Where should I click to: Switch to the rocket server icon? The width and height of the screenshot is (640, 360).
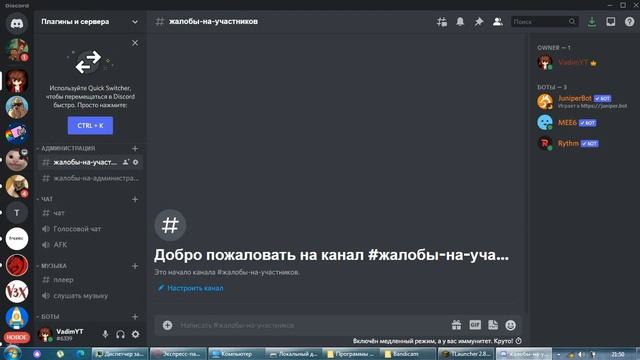(x=17, y=318)
